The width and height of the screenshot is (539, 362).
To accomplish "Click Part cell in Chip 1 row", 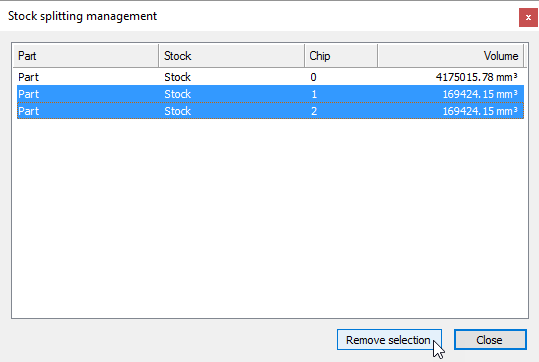I will [x=29, y=94].
